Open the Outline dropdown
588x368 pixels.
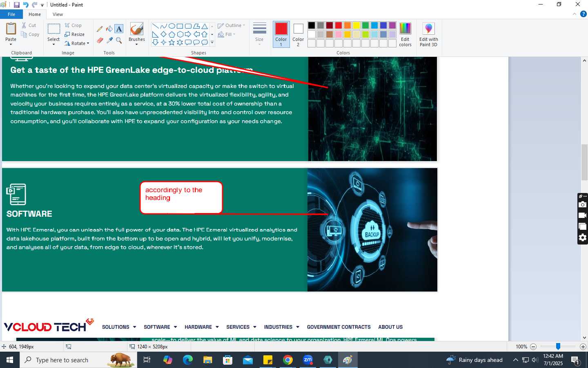232,25
